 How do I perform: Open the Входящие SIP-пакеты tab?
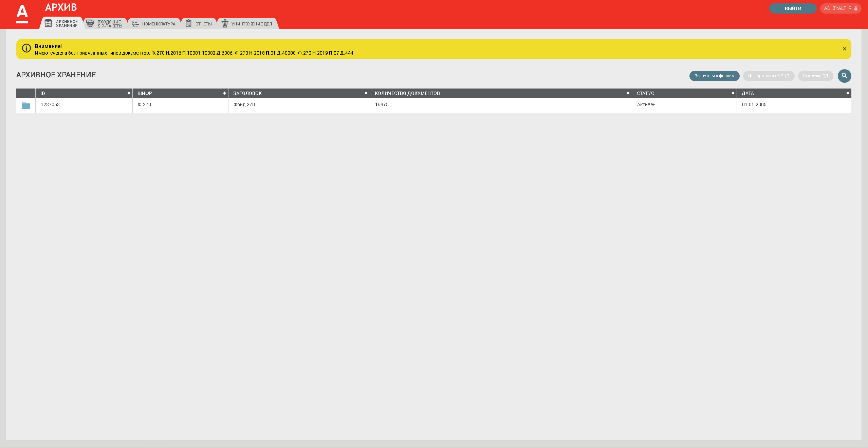106,24
